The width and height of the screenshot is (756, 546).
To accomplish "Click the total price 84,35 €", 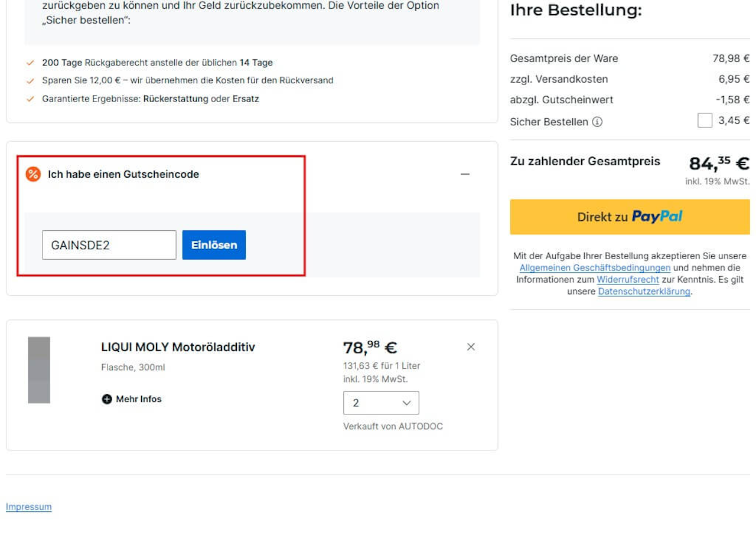I will [719, 163].
